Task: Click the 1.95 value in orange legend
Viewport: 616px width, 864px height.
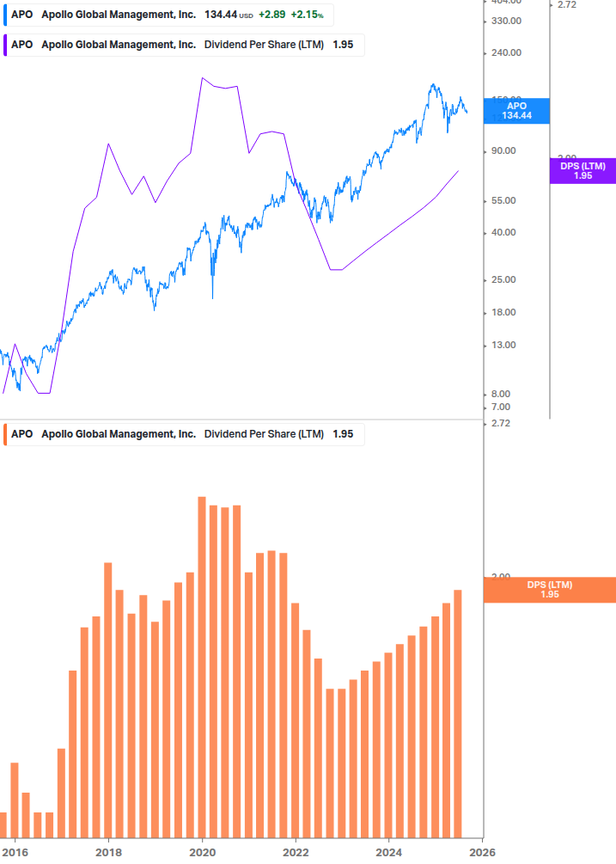Action: click(343, 434)
